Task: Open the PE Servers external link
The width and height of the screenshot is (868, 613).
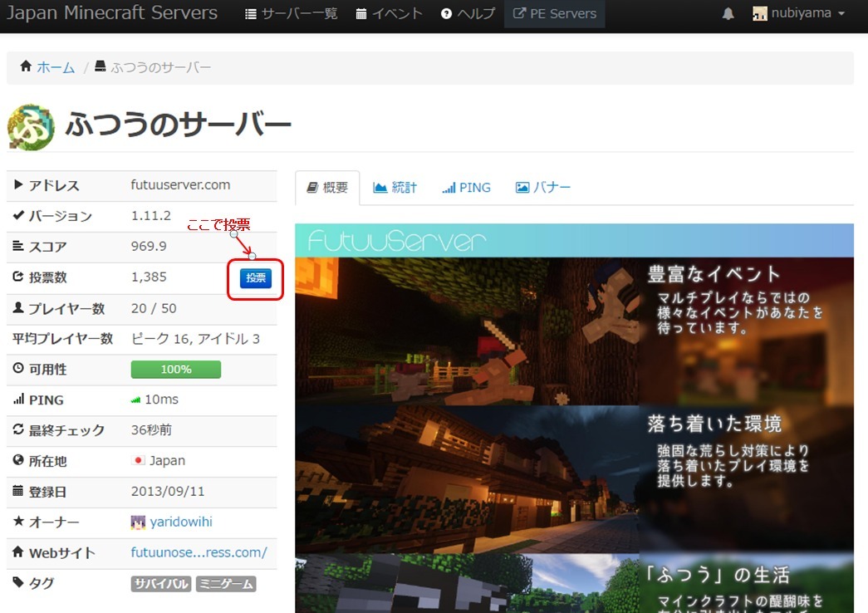Action: [x=554, y=14]
